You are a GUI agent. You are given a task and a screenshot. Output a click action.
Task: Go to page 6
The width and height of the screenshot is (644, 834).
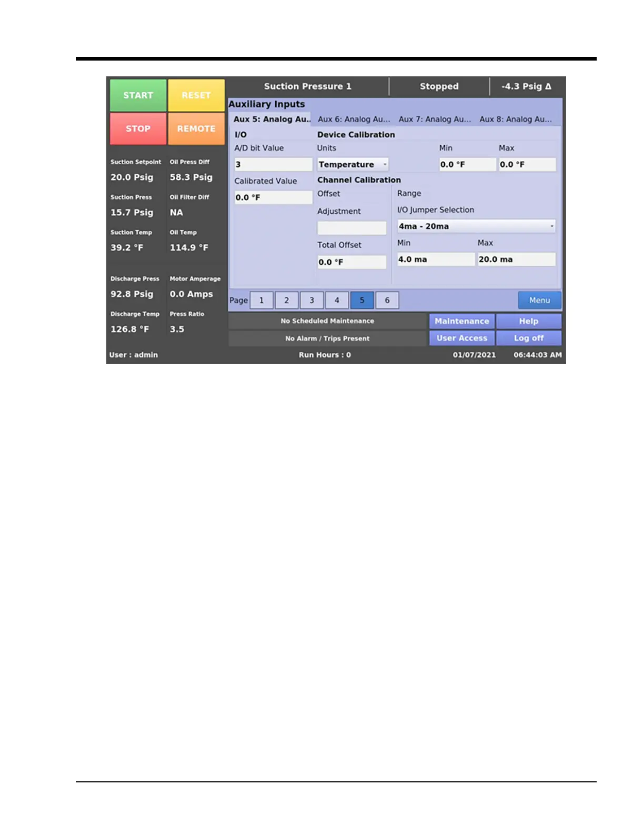pyautogui.click(x=387, y=300)
